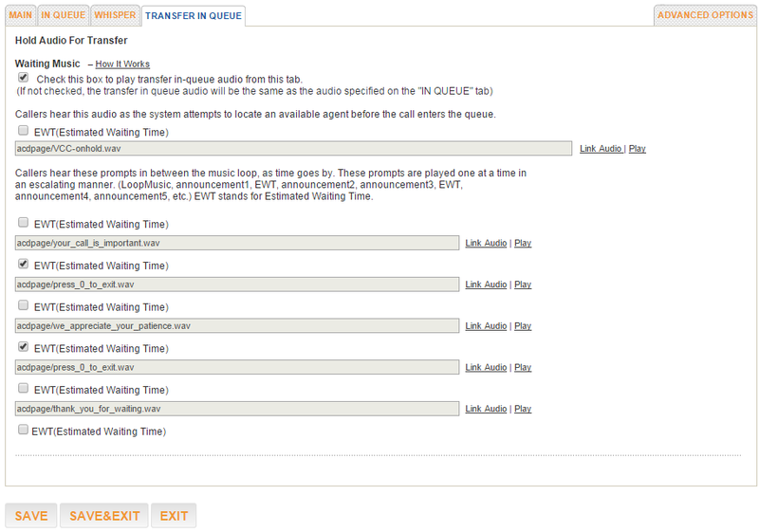The image size is (759, 532).
Task: Select the WHISPER tab
Action: (x=115, y=15)
